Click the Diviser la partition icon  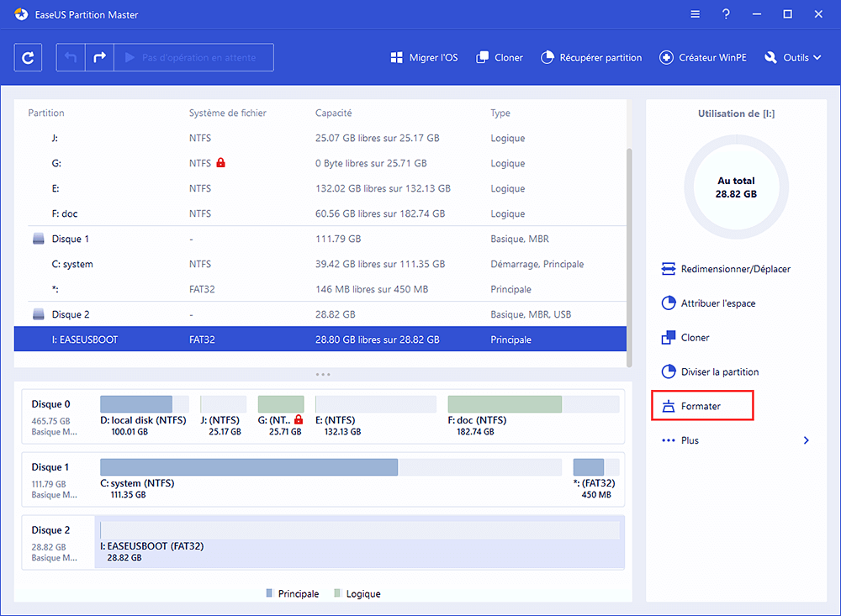click(669, 372)
